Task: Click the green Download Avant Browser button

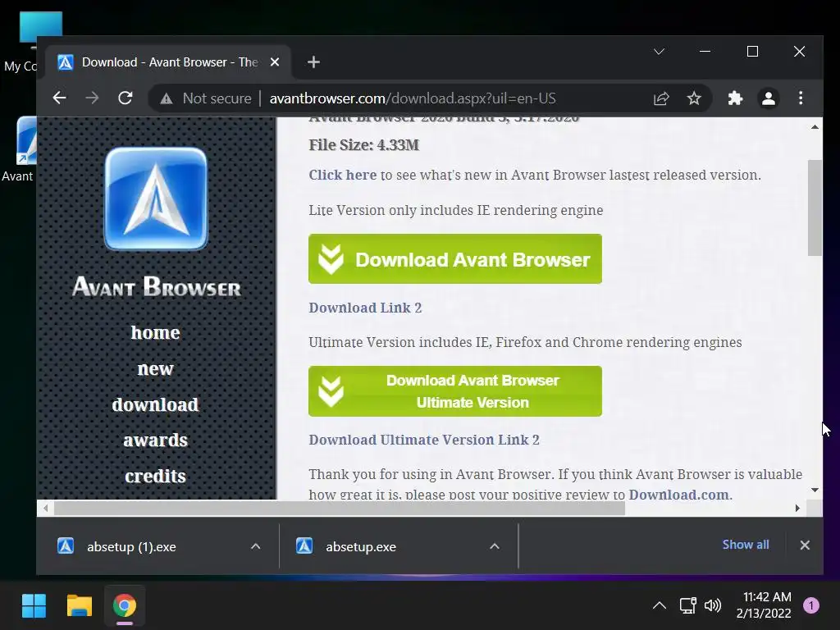Action: pyautogui.click(x=455, y=258)
